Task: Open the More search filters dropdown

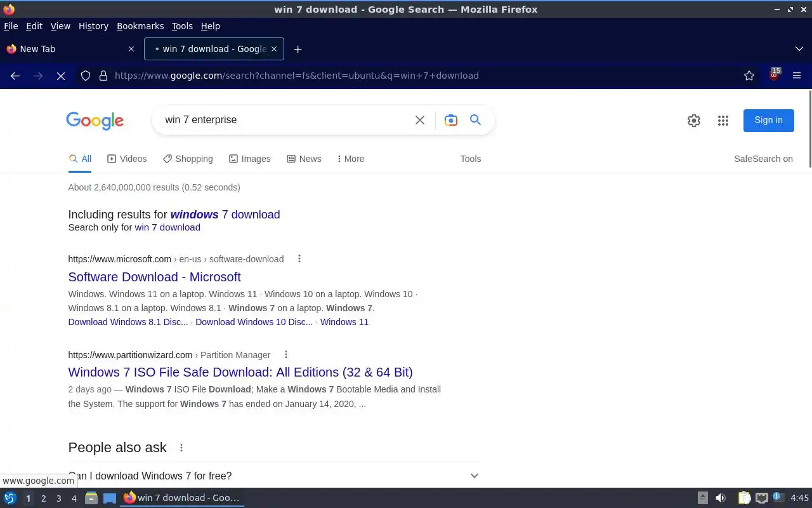Action: coord(351,159)
